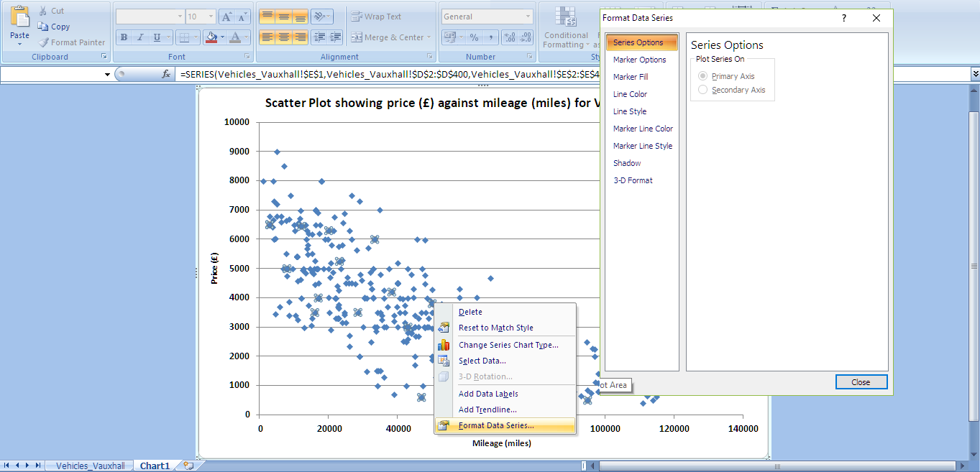Select the Secondary Axis radio button
This screenshot has width=980, height=472.
703,90
